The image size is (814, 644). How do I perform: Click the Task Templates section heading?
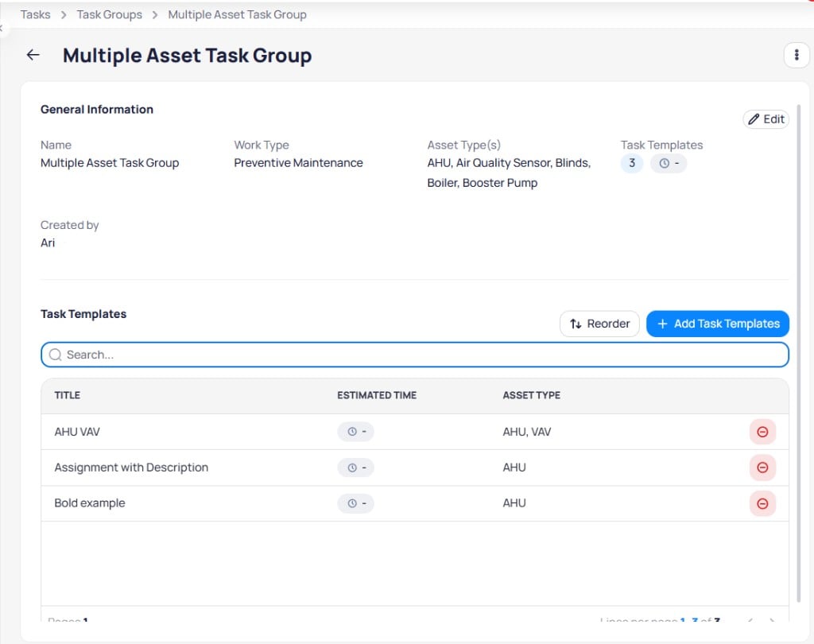tap(83, 314)
